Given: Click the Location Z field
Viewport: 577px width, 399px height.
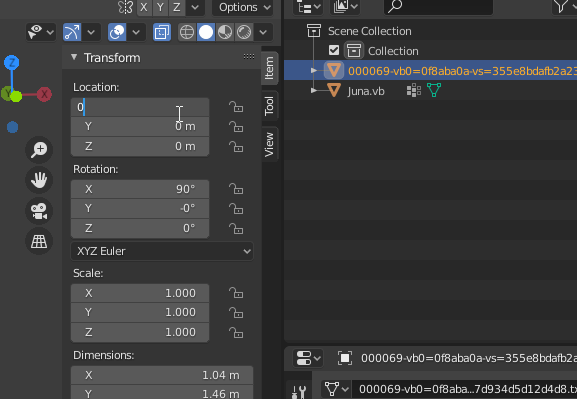Looking at the screenshot, I should [x=140, y=146].
